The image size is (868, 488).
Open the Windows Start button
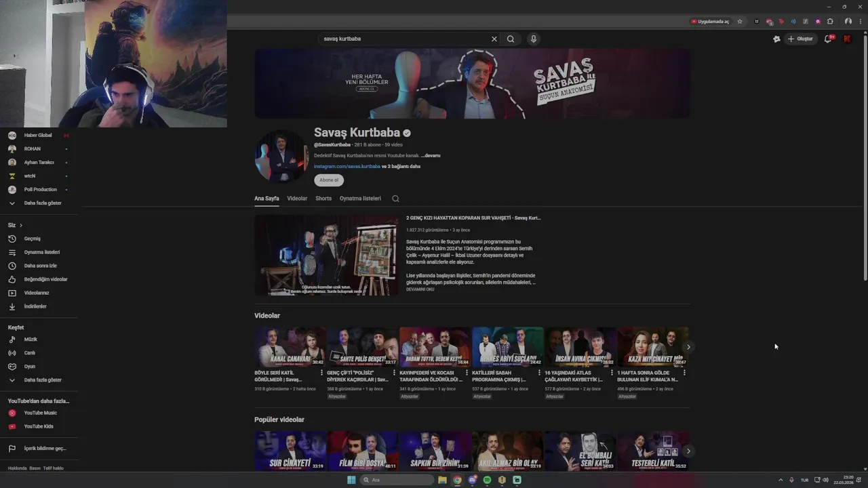click(351, 480)
